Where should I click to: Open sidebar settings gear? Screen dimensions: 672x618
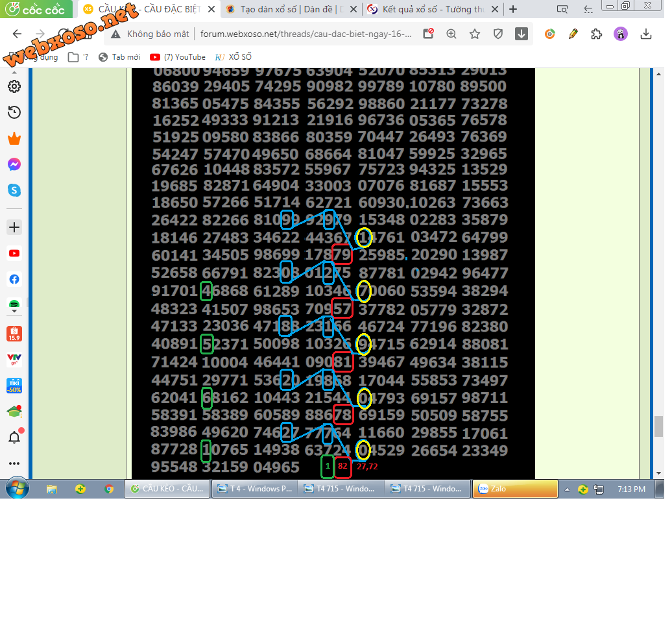(x=14, y=88)
